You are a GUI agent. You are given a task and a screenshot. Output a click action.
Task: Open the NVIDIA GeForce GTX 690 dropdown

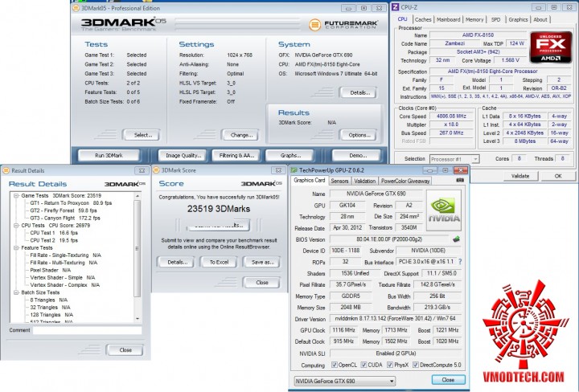tap(344, 381)
